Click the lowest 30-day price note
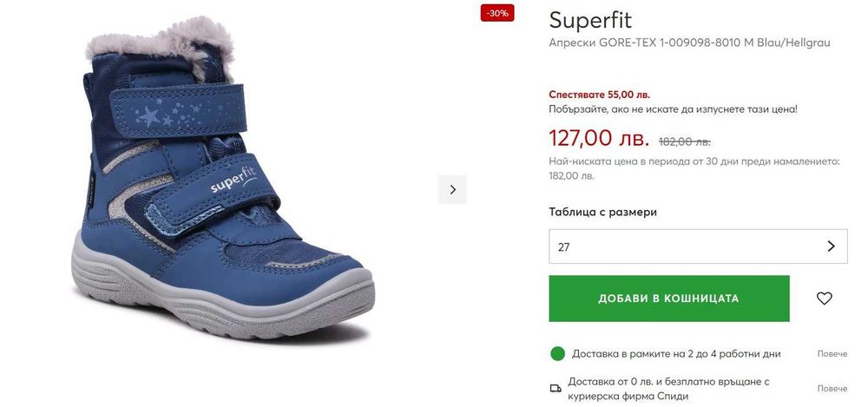Viewport: 868px width, 407px height. [694, 168]
